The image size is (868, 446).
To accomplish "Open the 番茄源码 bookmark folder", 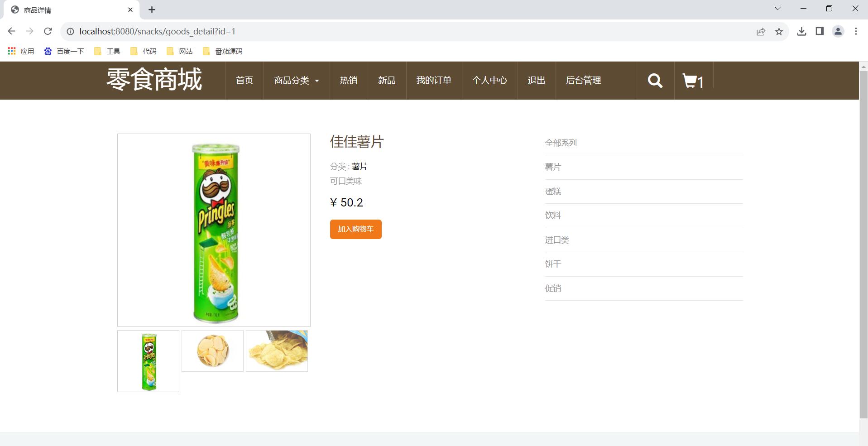I will pyautogui.click(x=222, y=51).
